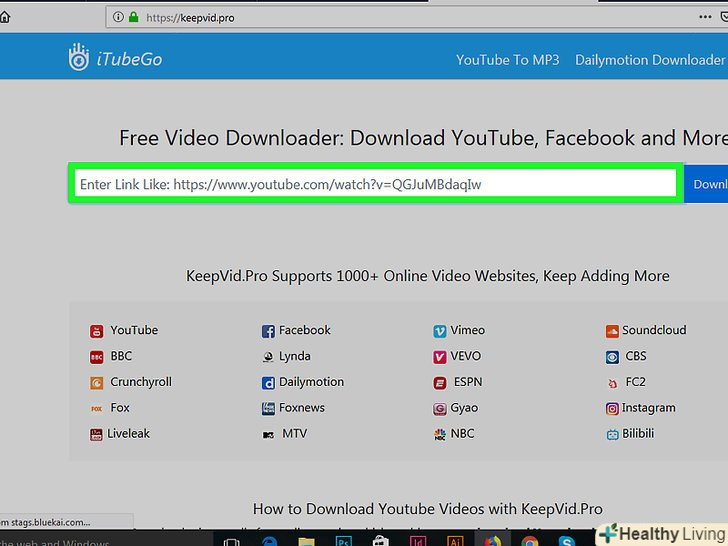The image size is (728, 546).
Task: Open Google Chrome from the taskbar
Action: click(529, 541)
